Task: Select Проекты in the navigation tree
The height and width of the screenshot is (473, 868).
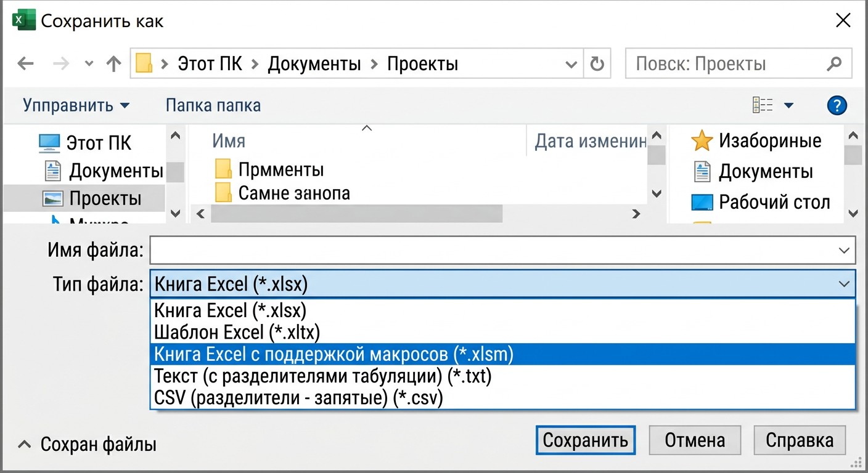Action: 84,198
